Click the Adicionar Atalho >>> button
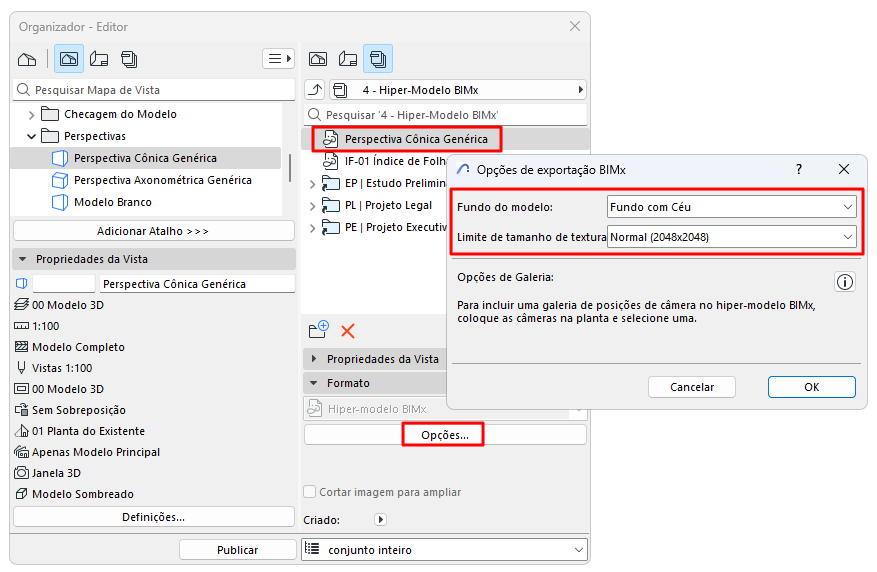877x572 pixels. (154, 231)
